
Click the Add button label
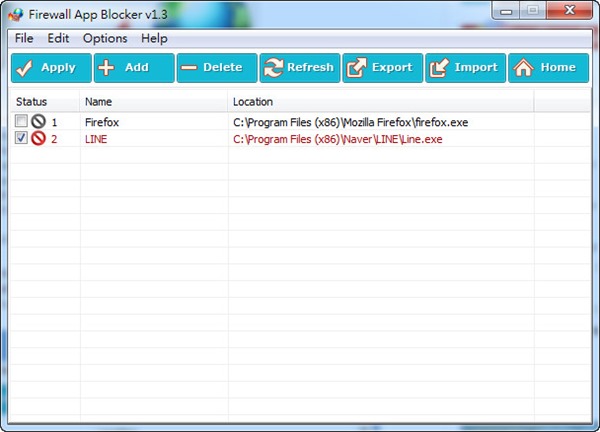click(x=137, y=67)
